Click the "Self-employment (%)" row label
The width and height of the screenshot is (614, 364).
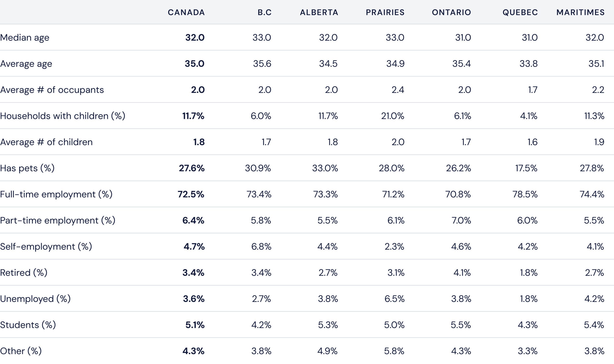[x=46, y=246]
